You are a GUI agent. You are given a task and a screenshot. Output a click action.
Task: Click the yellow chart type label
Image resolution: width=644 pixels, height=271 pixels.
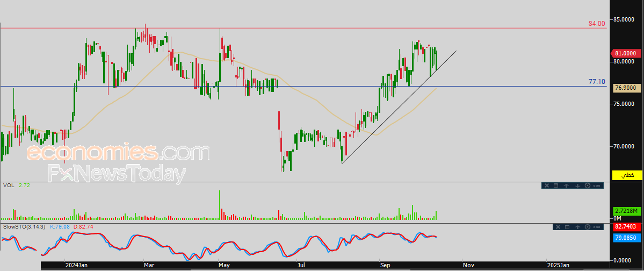[x=627, y=176]
